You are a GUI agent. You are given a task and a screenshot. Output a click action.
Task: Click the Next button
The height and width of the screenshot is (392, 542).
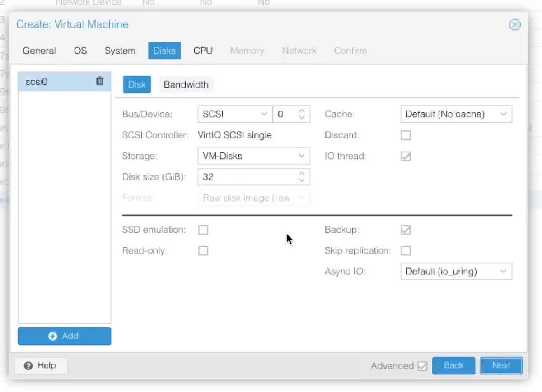[501, 365]
